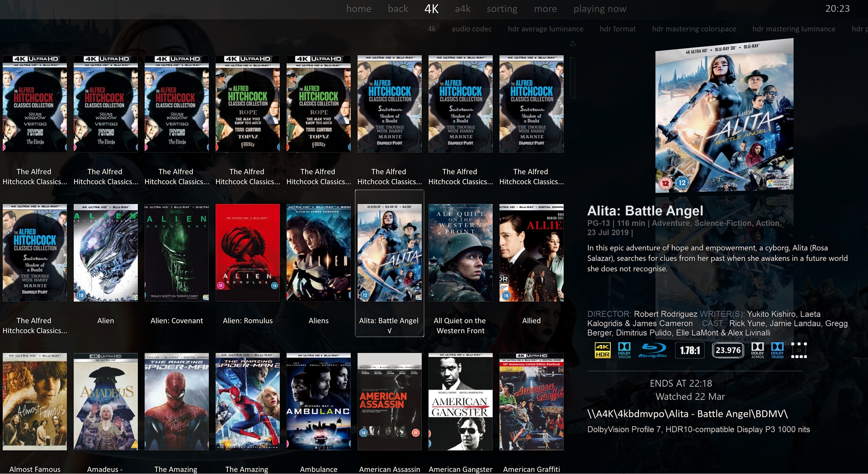This screenshot has height=474, width=868.
Task: Select the 4K top menu item
Action: (x=432, y=9)
